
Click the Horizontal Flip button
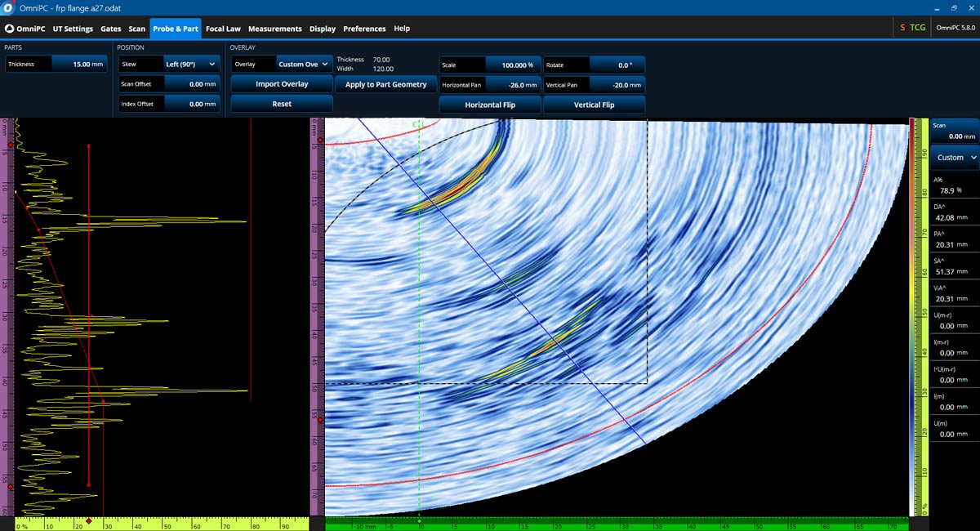click(x=490, y=105)
